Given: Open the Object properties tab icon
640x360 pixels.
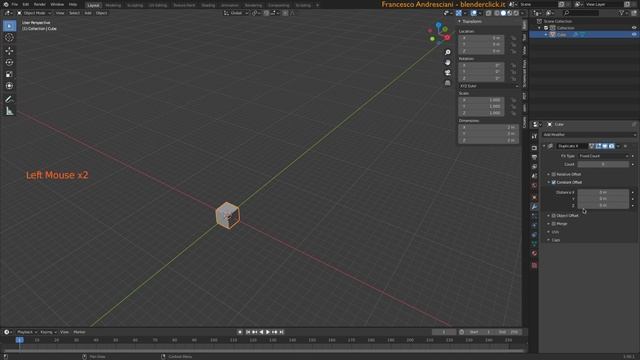Looking at the screenshot, I should pos(534,198).
